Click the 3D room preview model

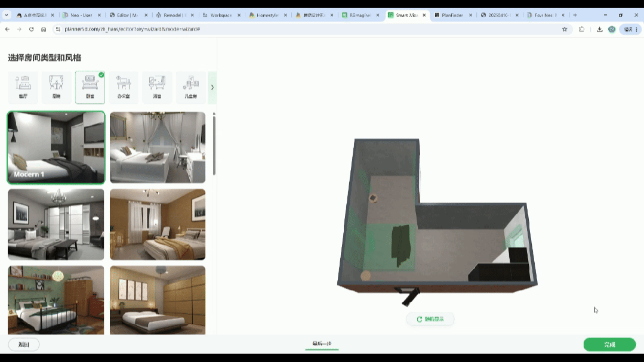(437, 222)
